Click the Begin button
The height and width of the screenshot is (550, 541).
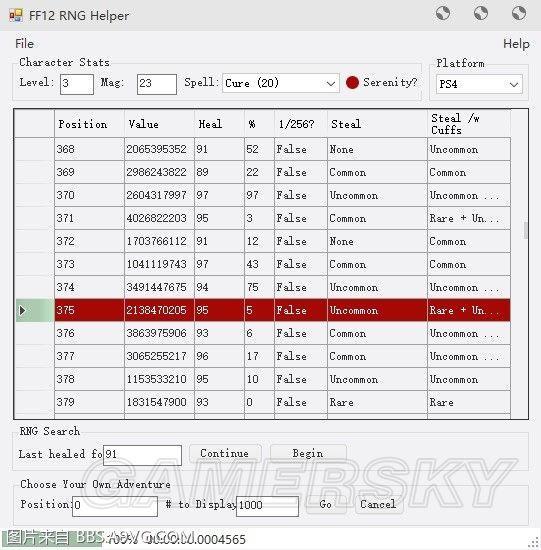pos(308,454)
